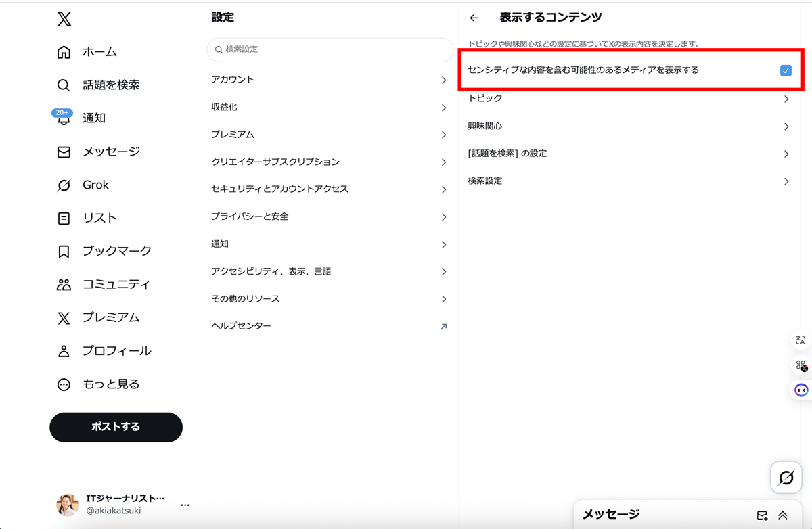Screen dimensions: 812x529
Task: Open the Grok icon in sidebar
Action: point(64,185)
